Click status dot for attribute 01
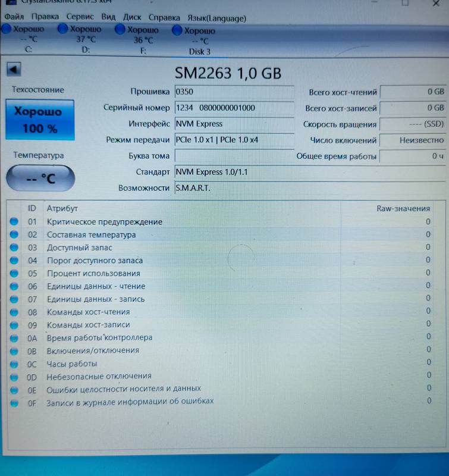 click(x=14, y=222)
